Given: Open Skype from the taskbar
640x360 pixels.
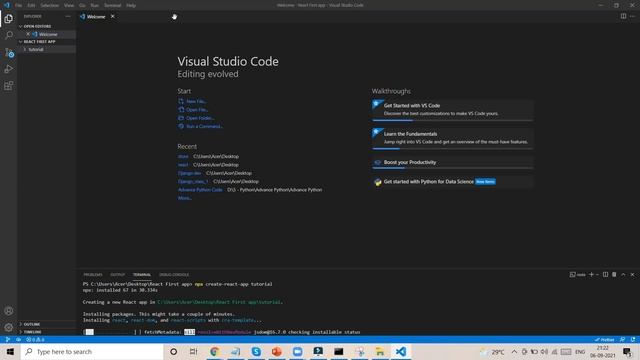Looking at the screenshot, I should pos(256,351).
